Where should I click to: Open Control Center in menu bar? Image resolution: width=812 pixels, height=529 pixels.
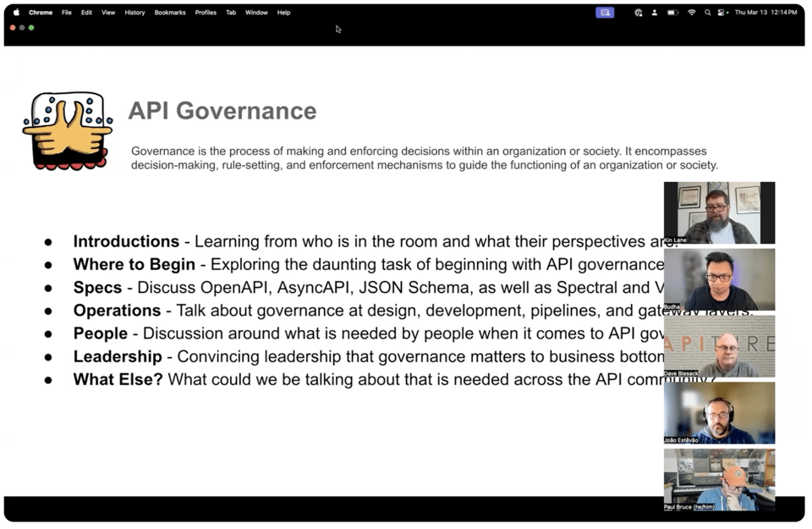click(x=722, y=13)
